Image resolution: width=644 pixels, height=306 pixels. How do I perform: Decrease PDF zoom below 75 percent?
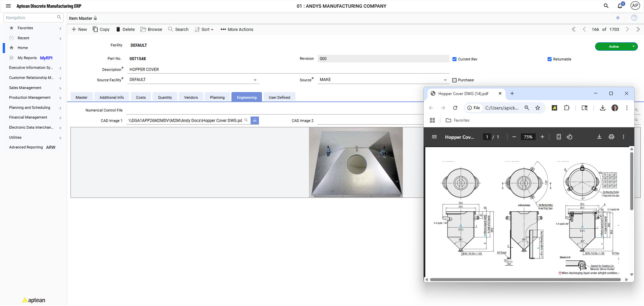coord(514,137)
